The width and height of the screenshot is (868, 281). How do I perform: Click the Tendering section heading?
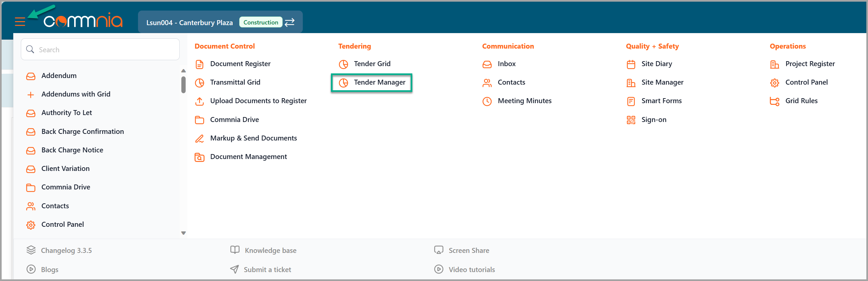(x=354, y=46)
